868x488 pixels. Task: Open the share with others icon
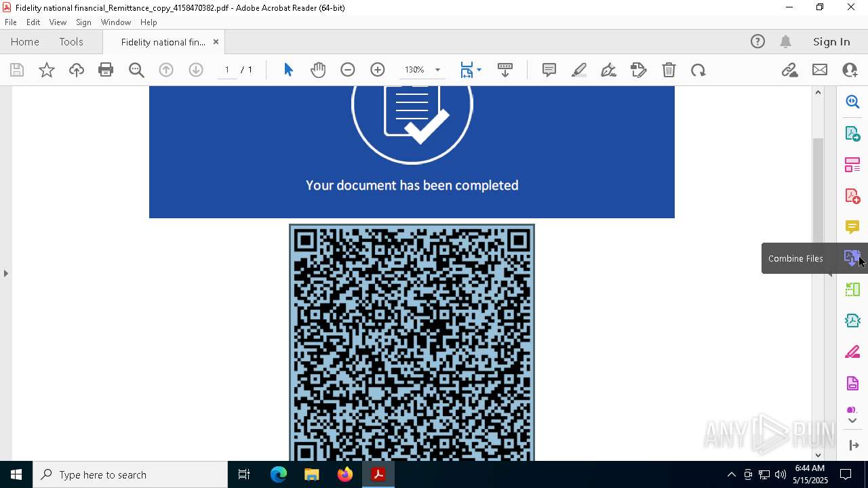click(850, 70)
